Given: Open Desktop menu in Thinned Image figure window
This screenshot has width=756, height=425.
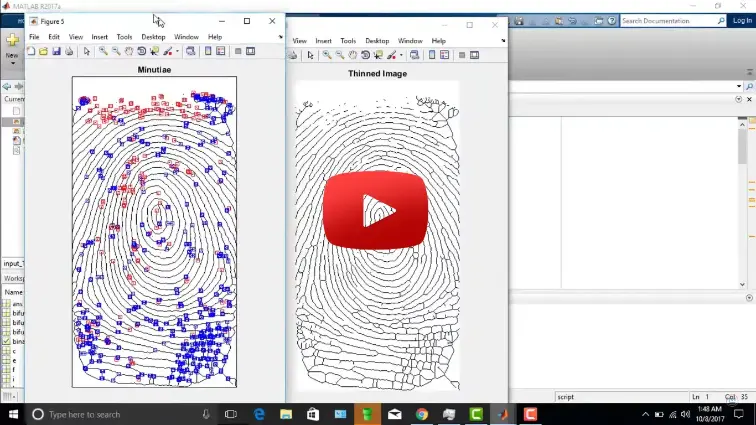Looking at the screenshot, I should [377, 41].
